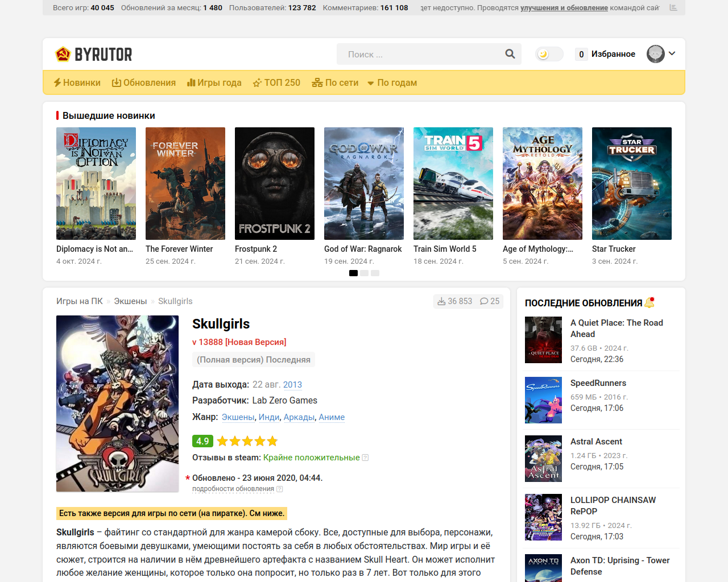Open the Skullgirls cover image
The height and width of the screenshot is (582, 728).
pos(117,404)
